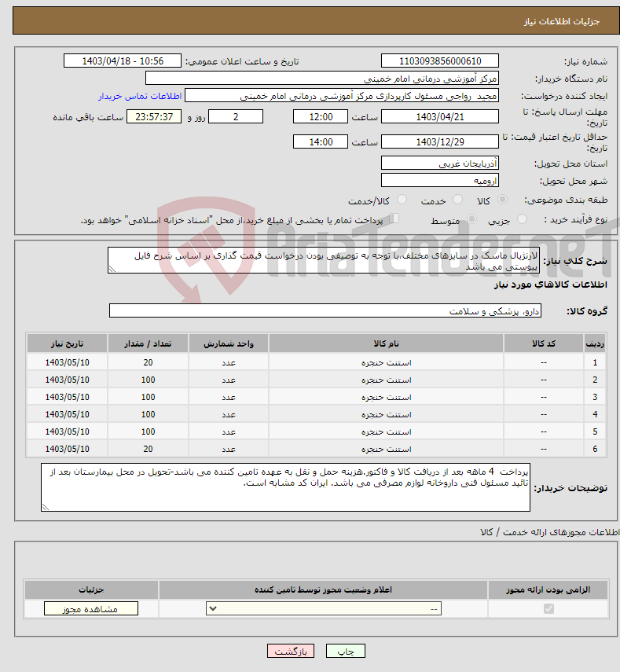Image resolution: width=620 pixels, height=672 pixels.
Task: Click quantity 20 in row 6
Action: (x=148, y=449)
